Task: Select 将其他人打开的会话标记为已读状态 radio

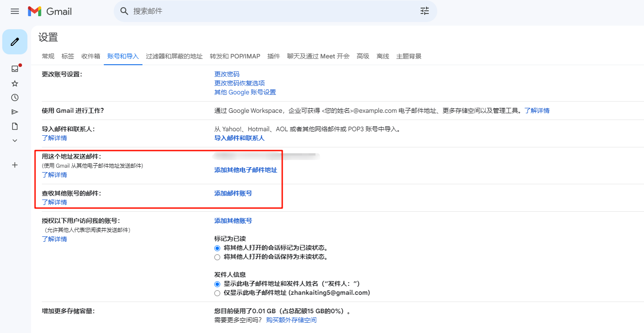Action: [218, 248]
